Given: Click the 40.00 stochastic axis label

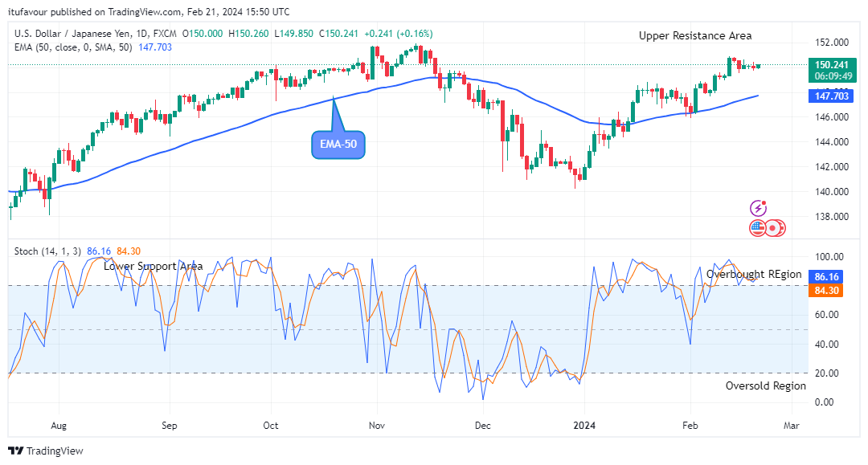Looking at the screenshot, I should pyautogui.click(x=827, y=345).
